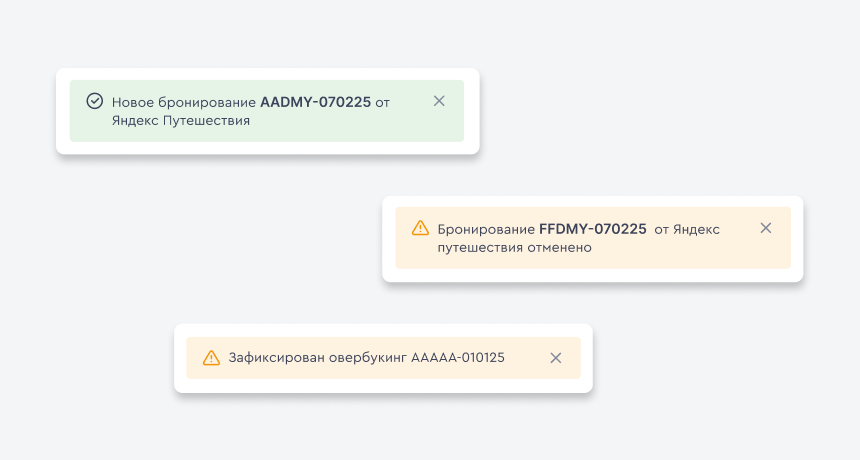Click от Яндекс after the FFDMY-070225 code
Screen dimensions: 860x460
[687, 230]
